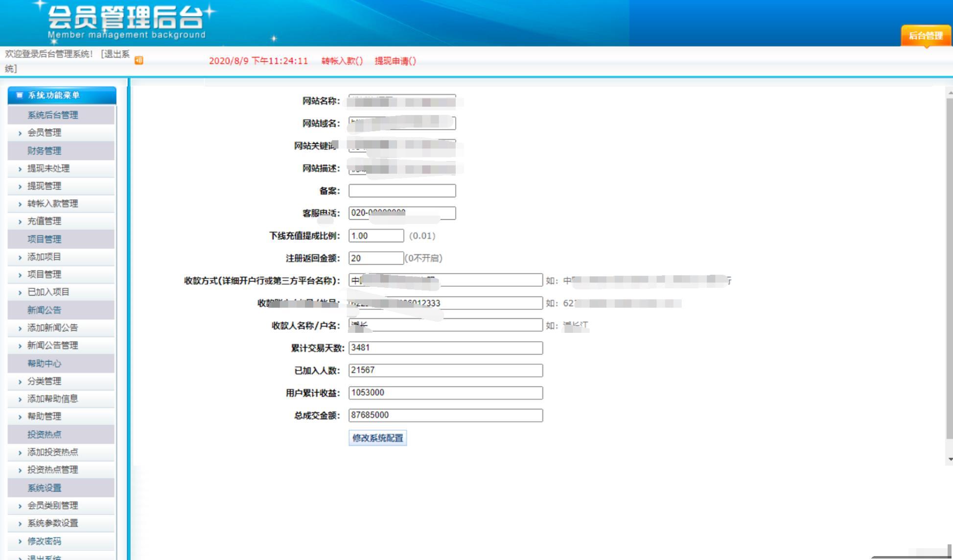Focus the 客服电话 input field
The image size is (953, 560).
coord(402,213)
